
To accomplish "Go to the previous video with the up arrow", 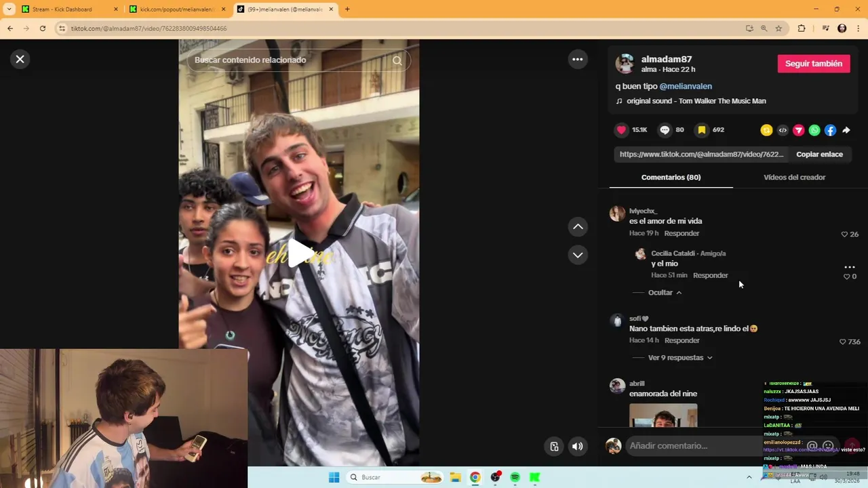I will click(578, 226).
